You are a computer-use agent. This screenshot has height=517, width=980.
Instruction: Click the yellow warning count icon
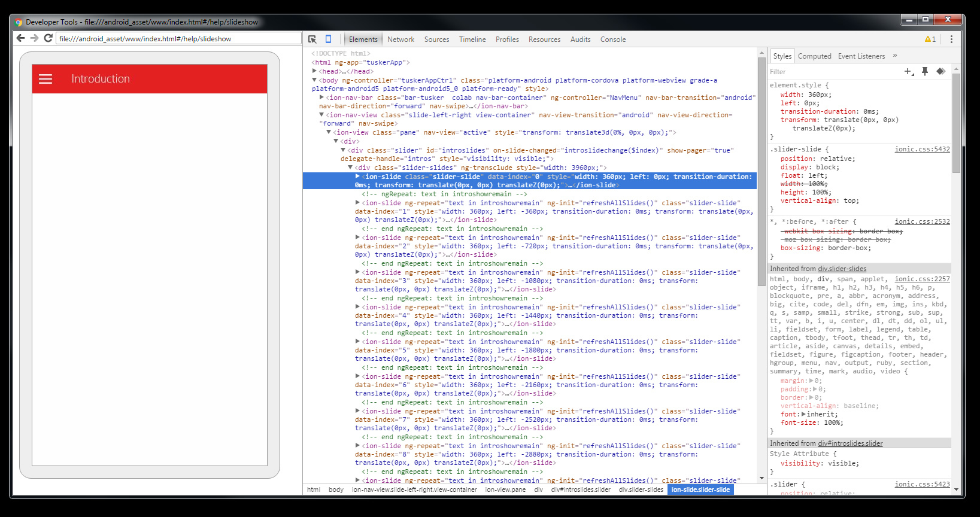(x=930, y=39)
